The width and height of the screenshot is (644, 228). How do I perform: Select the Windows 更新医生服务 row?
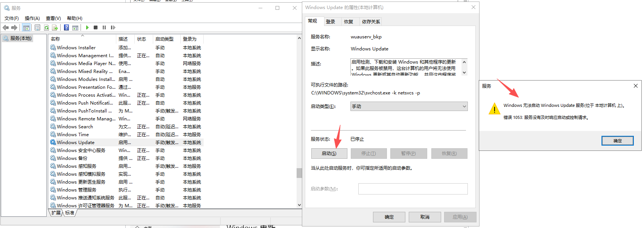126,182
